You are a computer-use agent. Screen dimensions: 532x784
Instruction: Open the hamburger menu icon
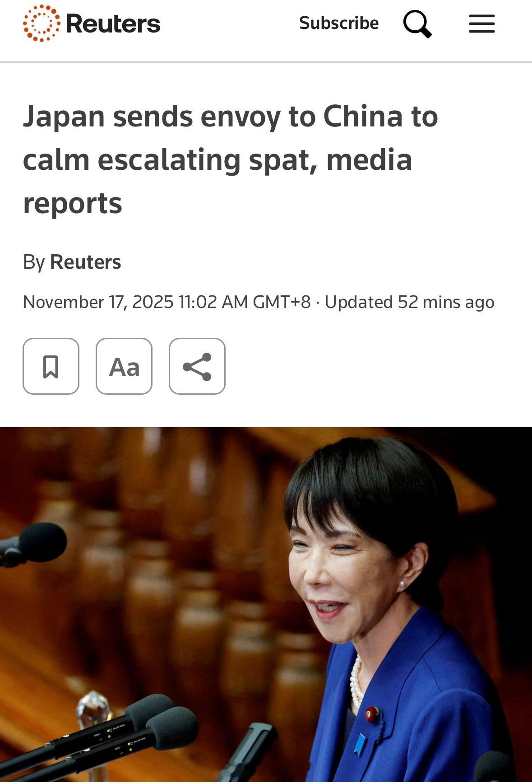coord(482,23)
